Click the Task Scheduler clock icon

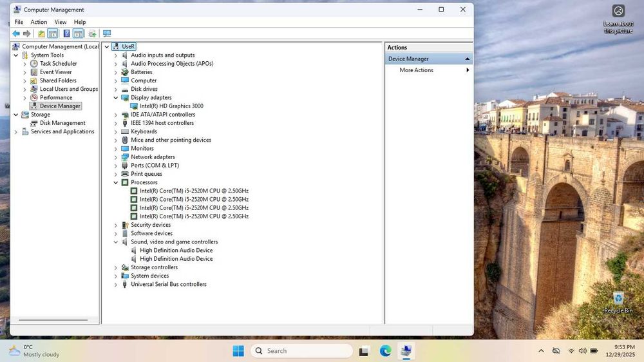[34, 64]
